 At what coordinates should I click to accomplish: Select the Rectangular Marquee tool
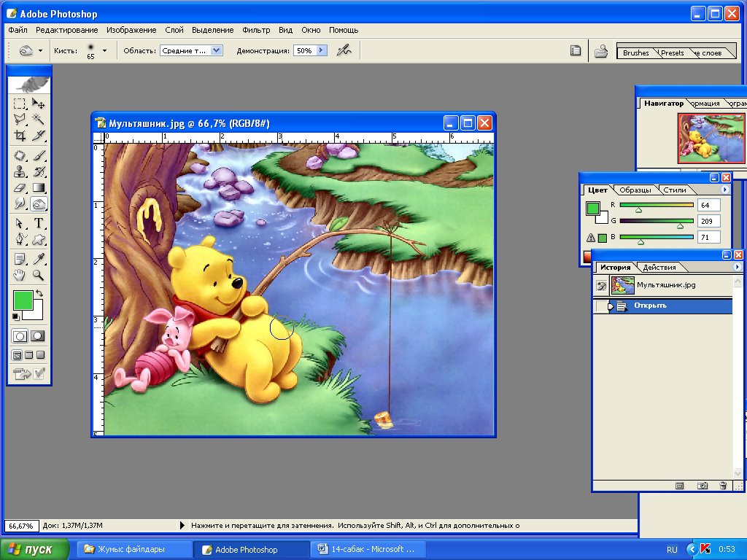pyautogui.click(x=20, y=104)
